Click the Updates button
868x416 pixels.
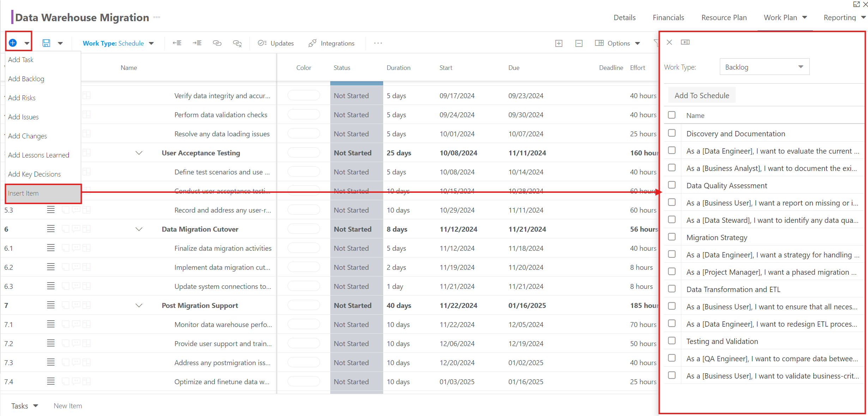pyautogui.click(x=276, y=43)
